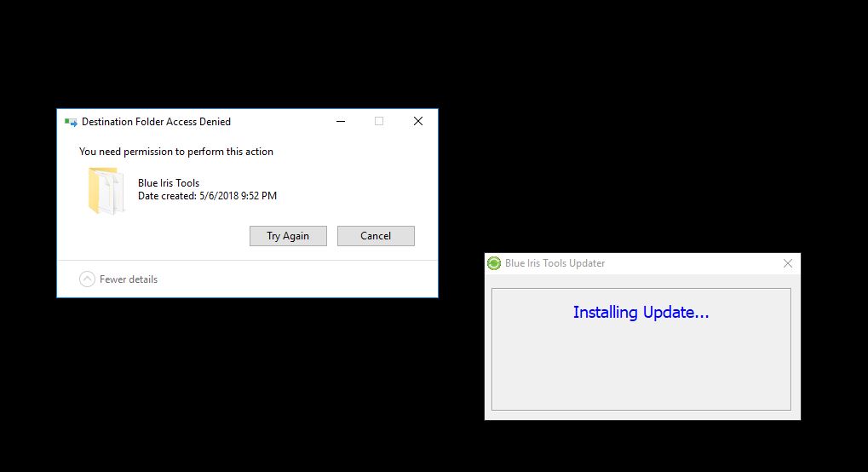This screenshot has width=868, height=472.
Task: Click the file transfer icon in dialog title bar
Action: click(71, 122)
